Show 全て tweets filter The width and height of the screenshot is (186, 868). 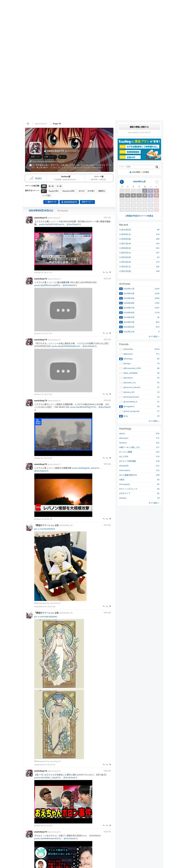(x=44, y=191)
